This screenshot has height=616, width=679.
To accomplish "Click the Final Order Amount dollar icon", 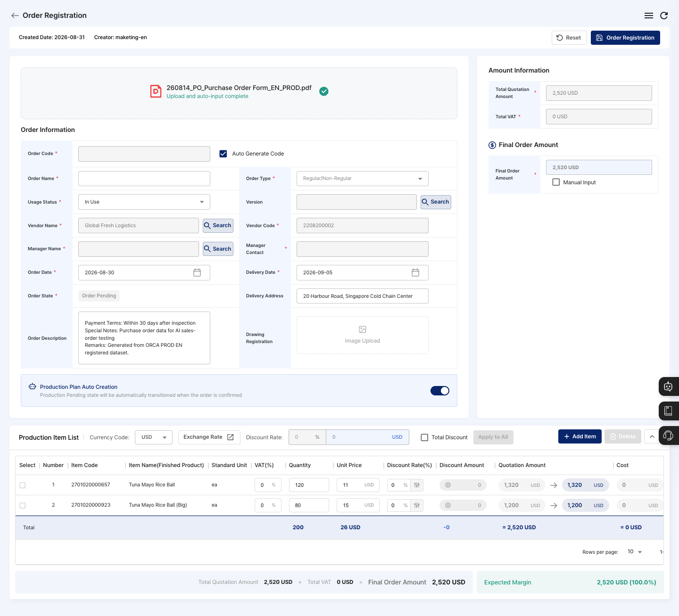I will point(492,145).
